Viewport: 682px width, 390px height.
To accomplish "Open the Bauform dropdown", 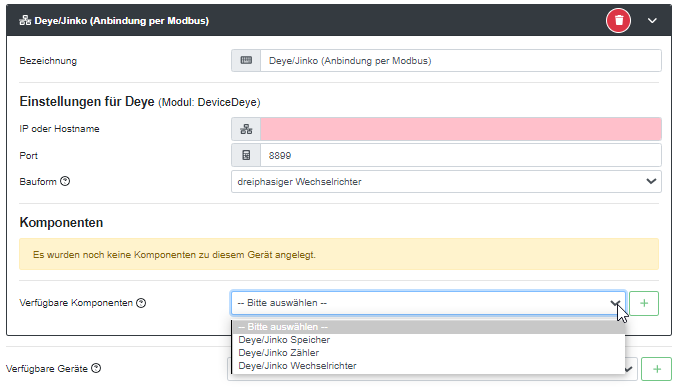I will [x=446, y=182].
